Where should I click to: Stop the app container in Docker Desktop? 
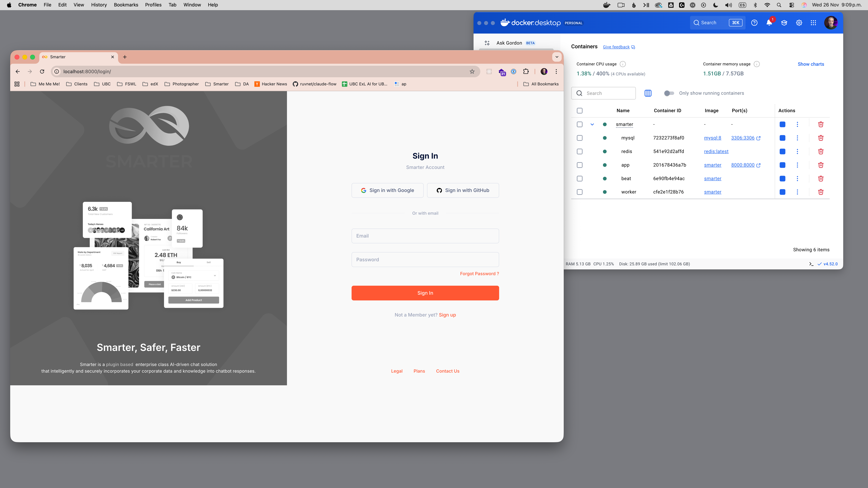coord(782,165)
